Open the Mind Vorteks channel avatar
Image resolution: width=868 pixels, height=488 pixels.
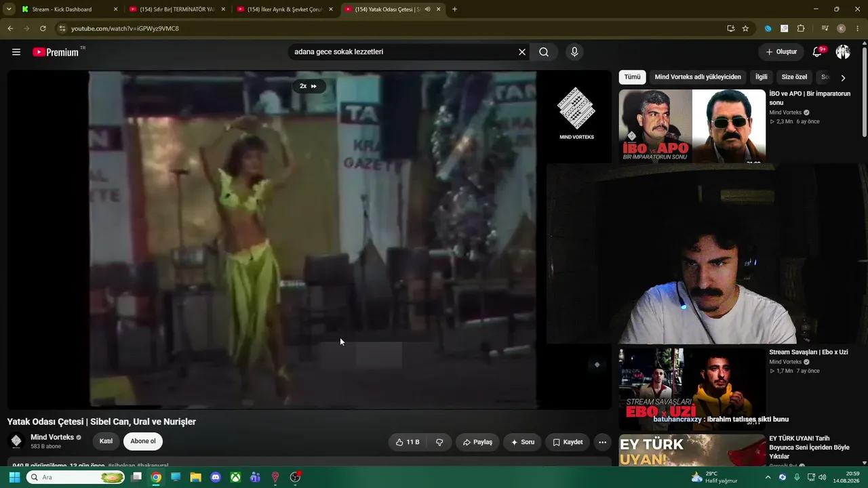[16, 441]
